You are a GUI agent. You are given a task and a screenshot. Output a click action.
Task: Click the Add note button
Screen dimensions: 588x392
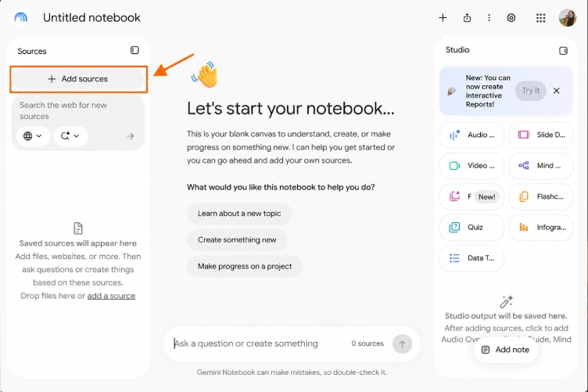505,350
